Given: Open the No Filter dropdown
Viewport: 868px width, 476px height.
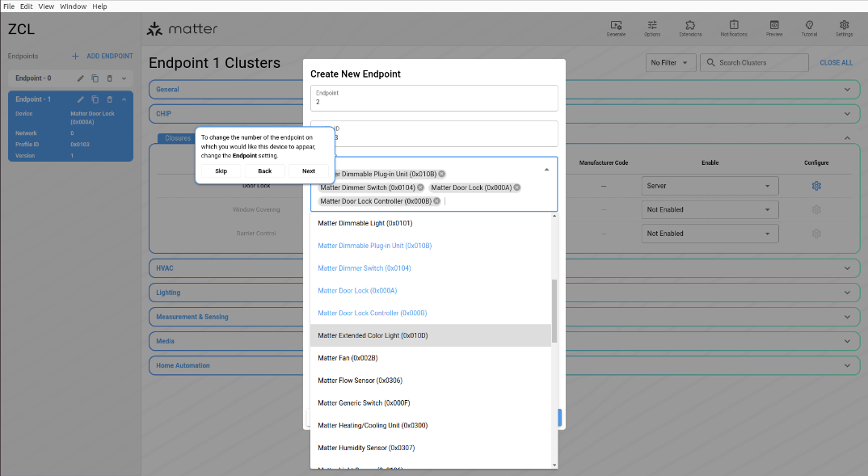Looking at the screenshot, I should 669,62.
